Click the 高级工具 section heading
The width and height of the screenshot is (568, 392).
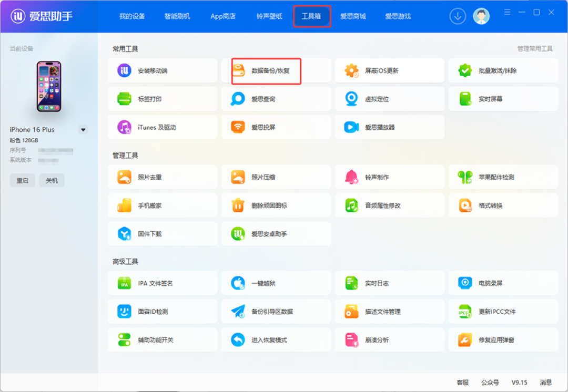125,261
